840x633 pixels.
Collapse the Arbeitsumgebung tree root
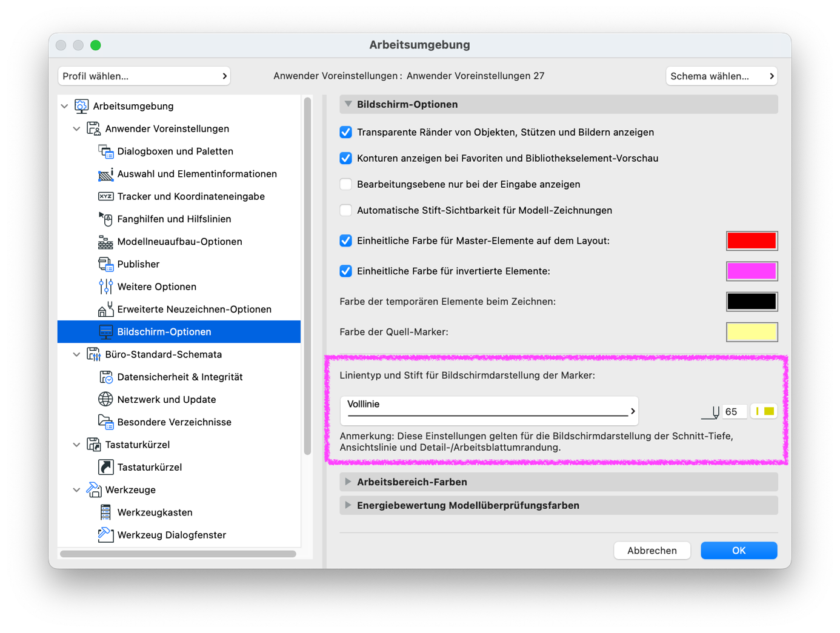(x=65, y=106)
